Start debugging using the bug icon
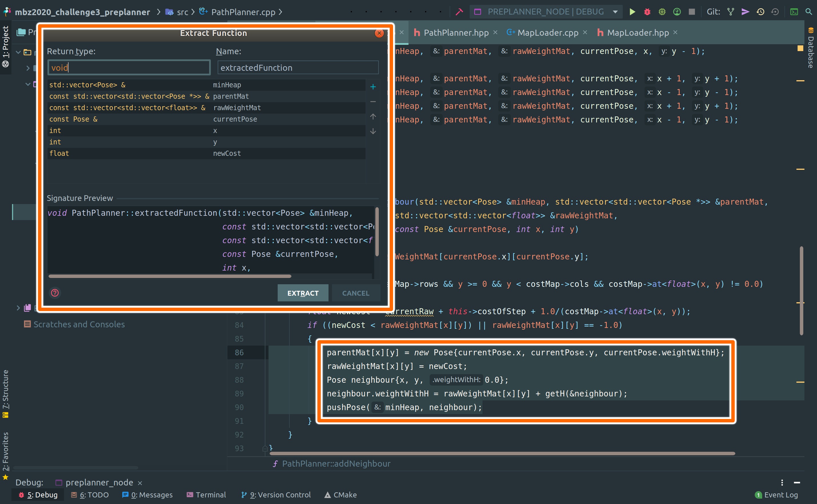The height and width of the screenshot is (504, 817). coord(647,12)
